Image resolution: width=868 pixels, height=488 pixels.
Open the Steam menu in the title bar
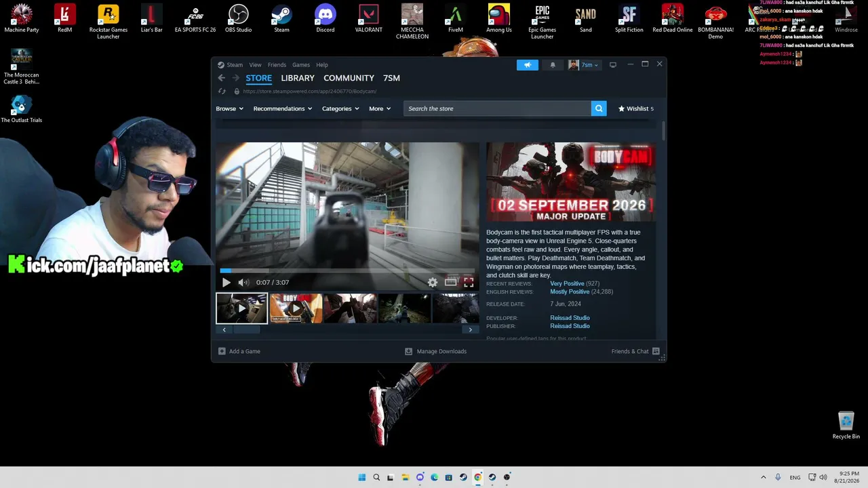click(x=235, y=65)
